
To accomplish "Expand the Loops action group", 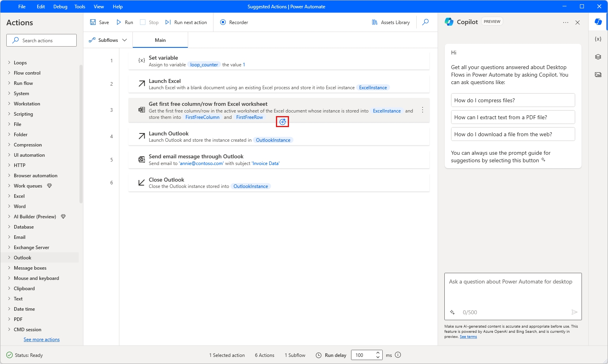I will coord(9,62).
